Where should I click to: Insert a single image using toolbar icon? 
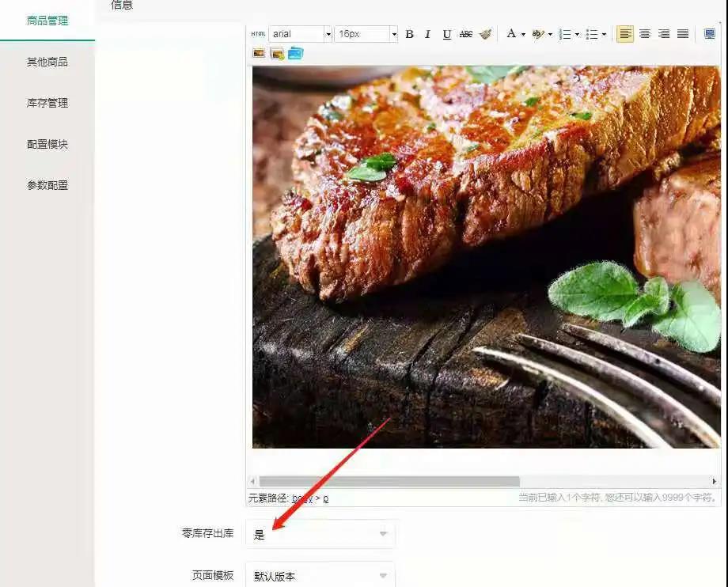coord(259,54)
